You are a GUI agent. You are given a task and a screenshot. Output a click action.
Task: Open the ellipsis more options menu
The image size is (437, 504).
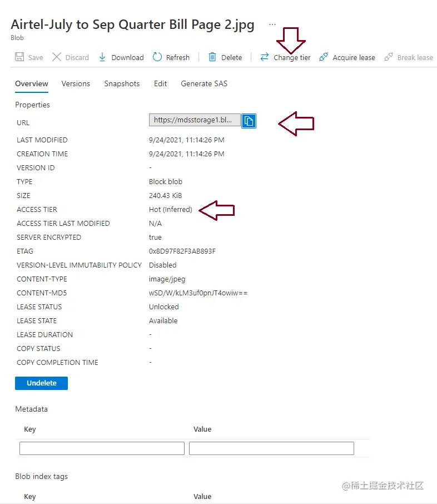coord(272,24)
